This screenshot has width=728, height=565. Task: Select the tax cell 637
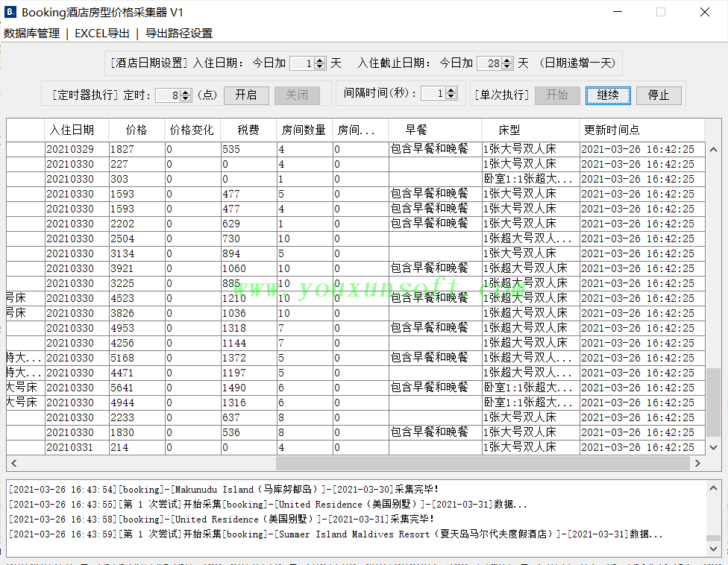249,417
